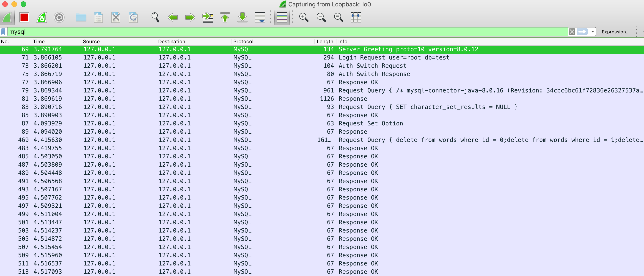Restart the current capture
Image resolution: width=644 pixels, height=276 pixels.
[x=41, y=17]
